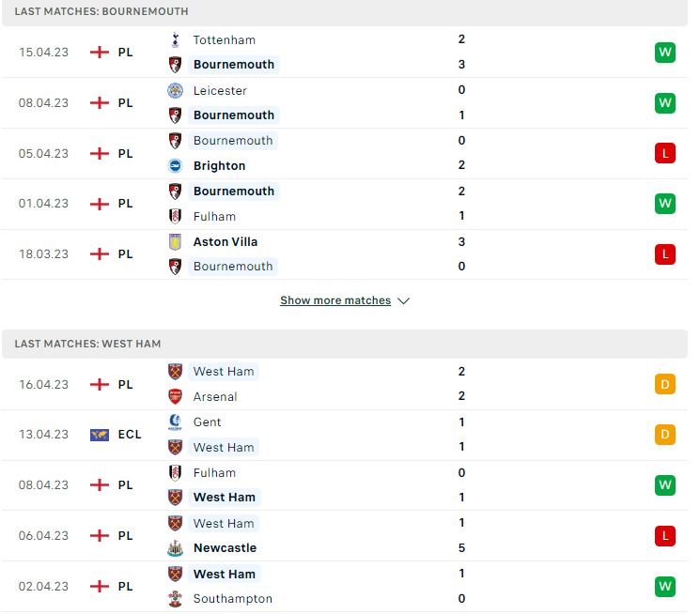This screenshot has width=700, height=614.
Task: Click the Arsenal club crest icon
Action: click(x=175, y=396)
